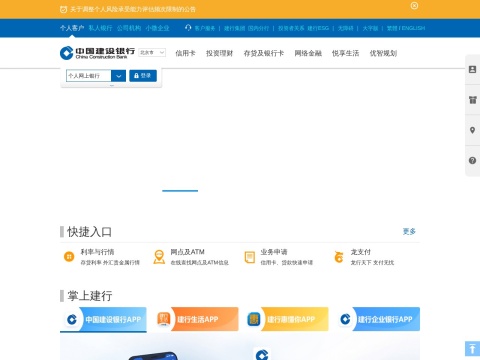Open the risk assessment announcement notice

click(x=133, y=9)
